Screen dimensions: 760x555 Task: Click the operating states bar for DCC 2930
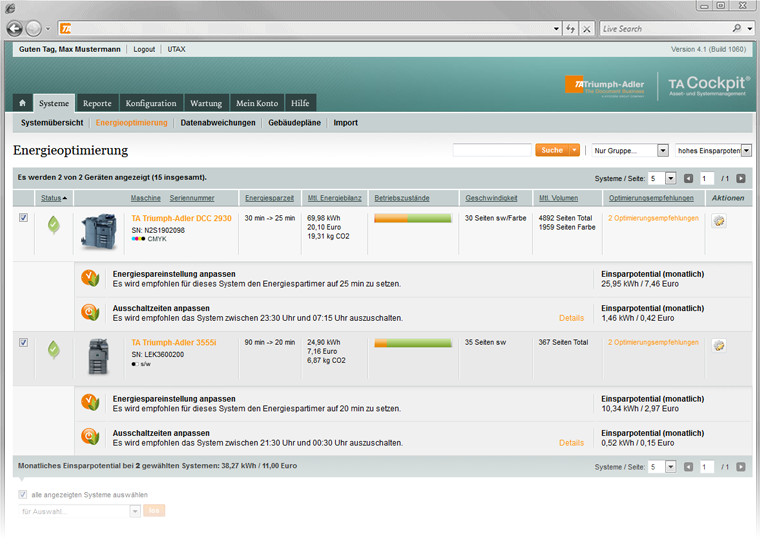[x=412, y=219]
